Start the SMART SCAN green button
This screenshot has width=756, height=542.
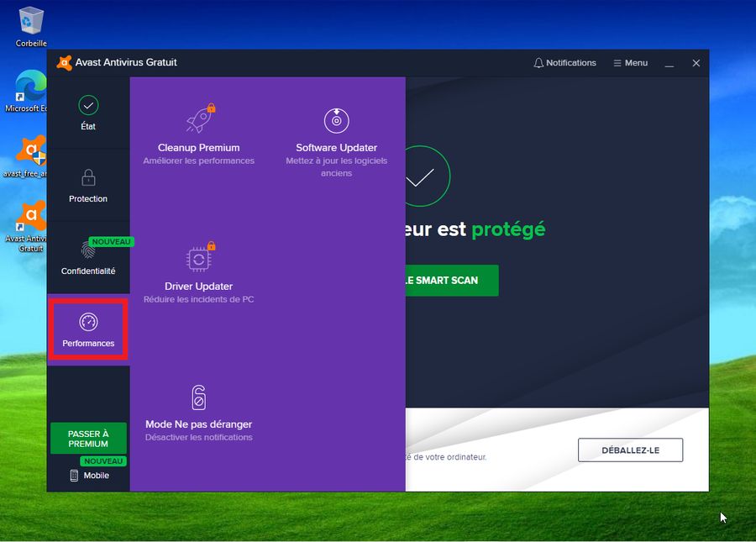[x=452, y=280]
